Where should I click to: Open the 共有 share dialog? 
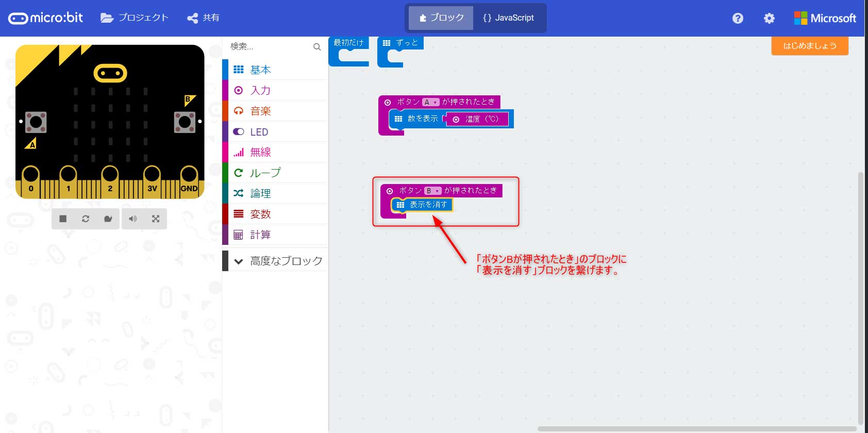coord(203,18)
